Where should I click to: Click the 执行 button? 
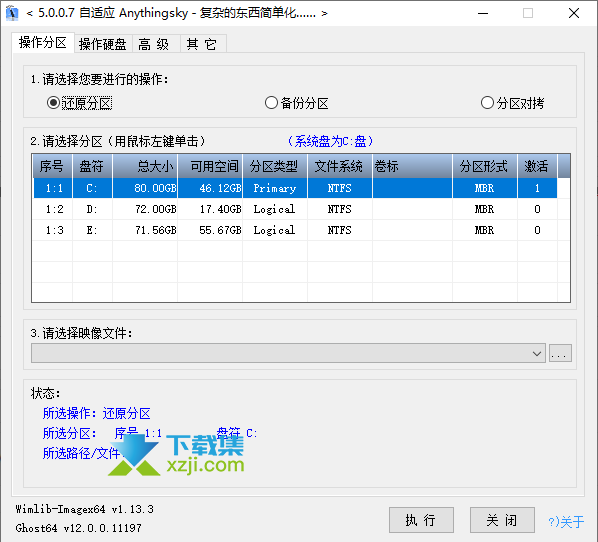(x=421, y=520)
